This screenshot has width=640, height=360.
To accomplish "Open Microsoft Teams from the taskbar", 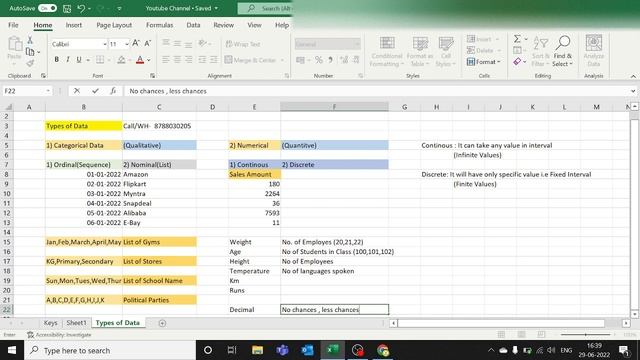I will point(282,350).
